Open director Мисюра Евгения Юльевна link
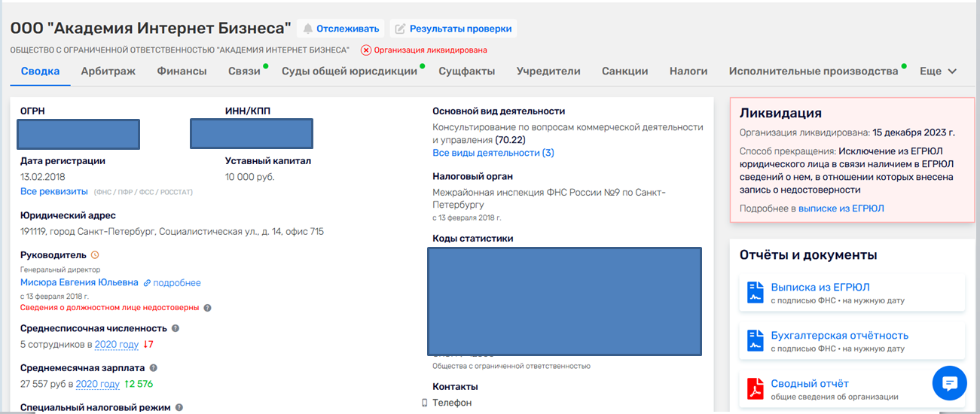Image resolution: width=980 pixels, height=414 pixels. tap(79, 282)
